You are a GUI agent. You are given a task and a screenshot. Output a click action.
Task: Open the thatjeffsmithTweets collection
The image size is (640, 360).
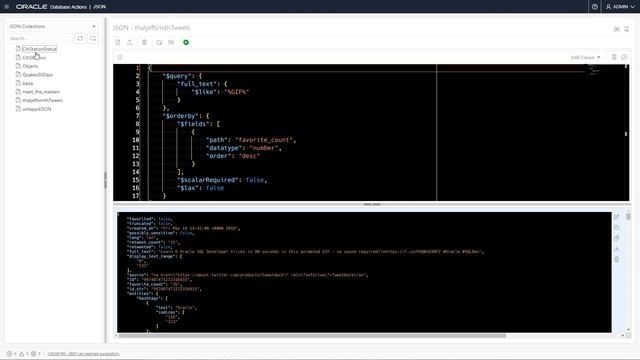click(x=42, y=100)
